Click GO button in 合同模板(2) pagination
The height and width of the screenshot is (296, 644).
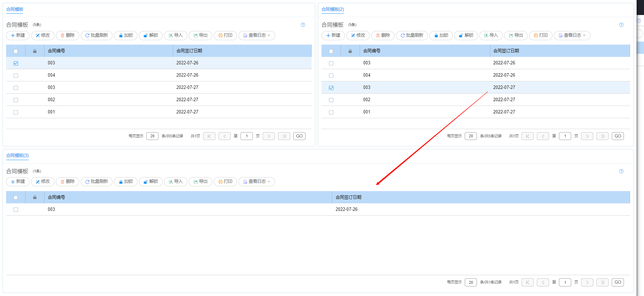(618, 136)
